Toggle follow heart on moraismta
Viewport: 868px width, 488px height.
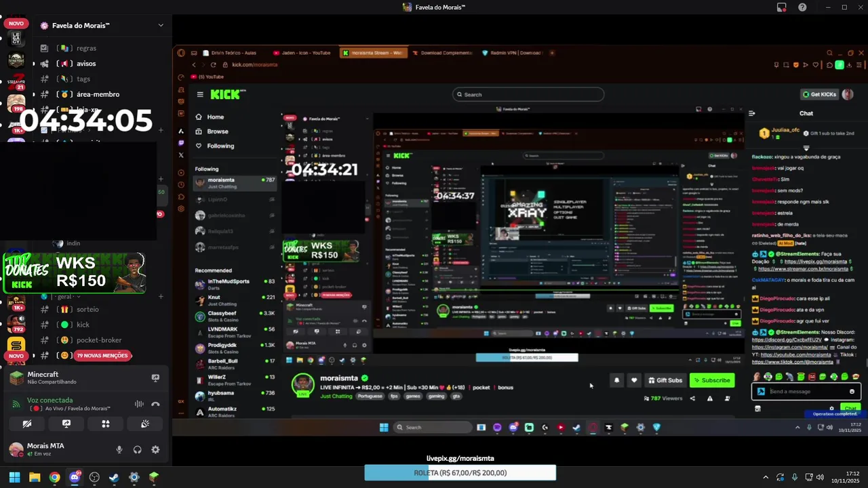634,380
